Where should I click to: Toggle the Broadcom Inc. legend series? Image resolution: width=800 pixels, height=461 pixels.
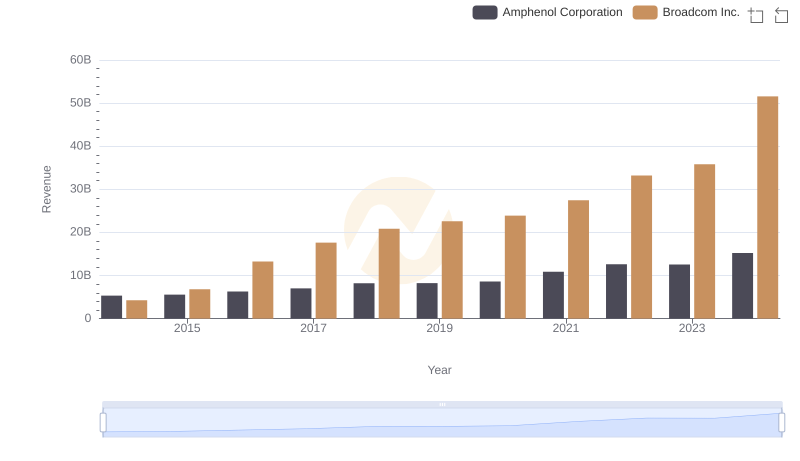[686, 12]
